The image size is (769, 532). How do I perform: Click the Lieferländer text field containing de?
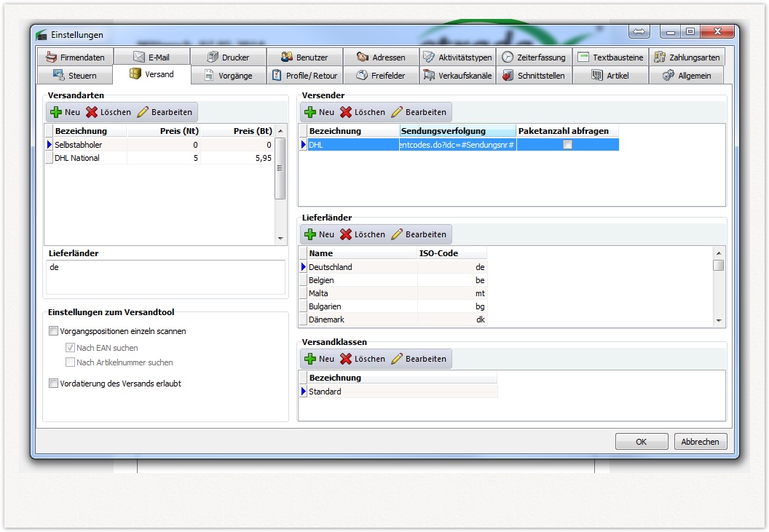[165, 277]
